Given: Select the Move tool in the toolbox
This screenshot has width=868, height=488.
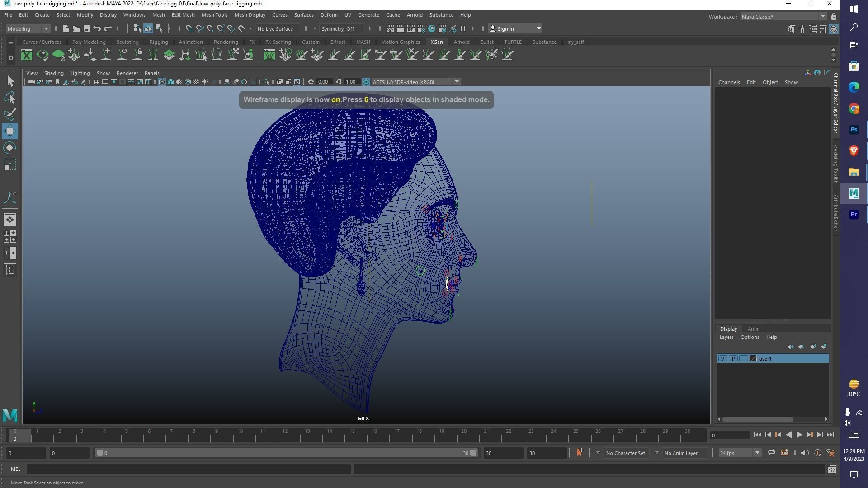Looking at the screenshot, I should click(x=10, y=131).
